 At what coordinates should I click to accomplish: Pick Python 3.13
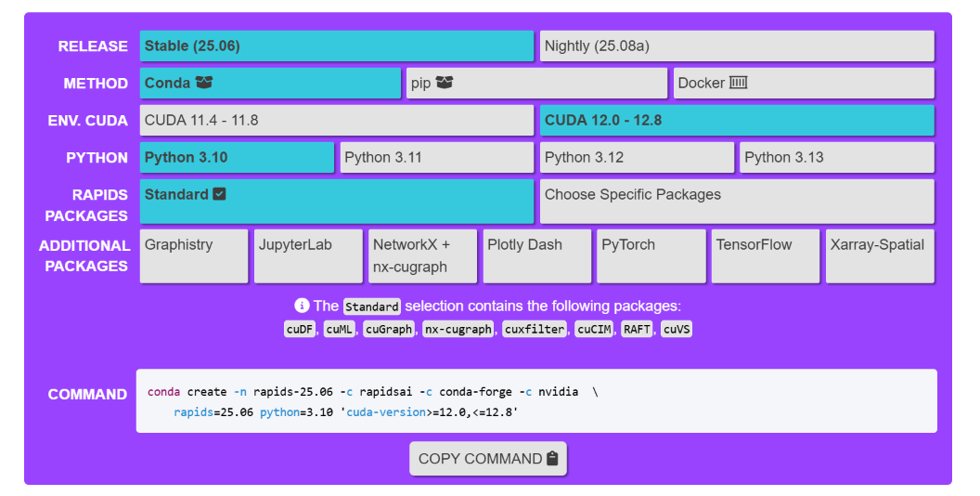pyautogui.click(x=837, y=158)
